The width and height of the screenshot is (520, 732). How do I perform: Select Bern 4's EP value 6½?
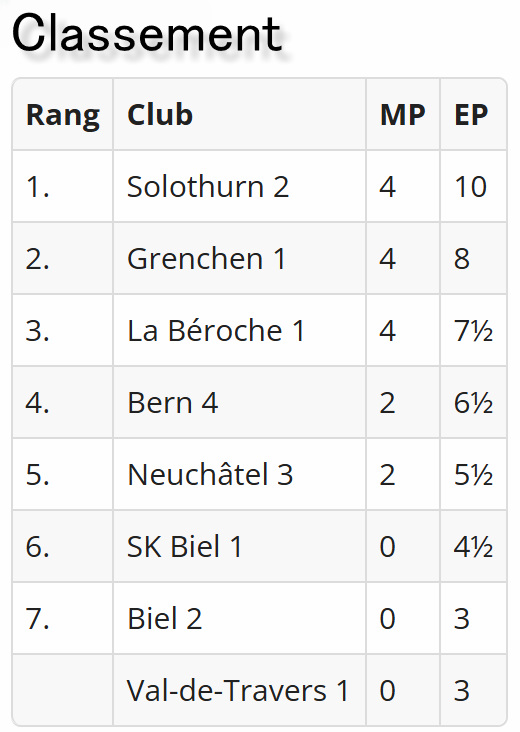pos(473,402)
